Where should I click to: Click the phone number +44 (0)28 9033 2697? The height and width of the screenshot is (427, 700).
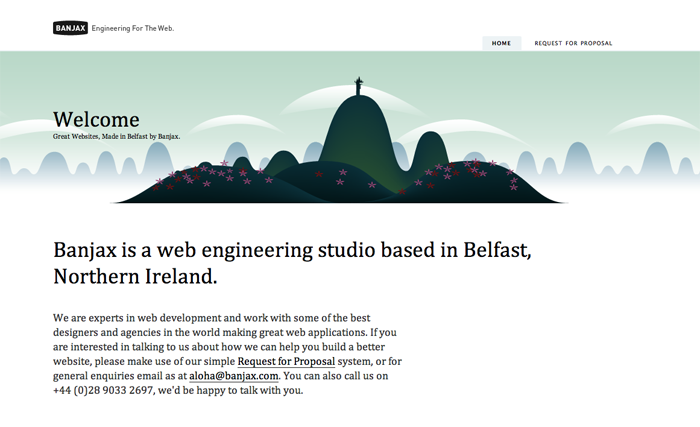(x=103, y=390)
